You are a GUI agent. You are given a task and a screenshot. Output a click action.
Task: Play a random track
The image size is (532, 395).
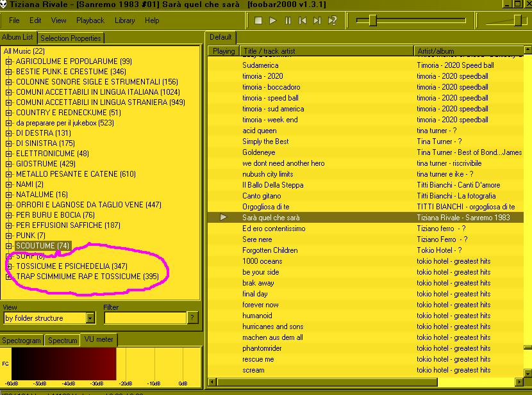(x=332, y=20)
